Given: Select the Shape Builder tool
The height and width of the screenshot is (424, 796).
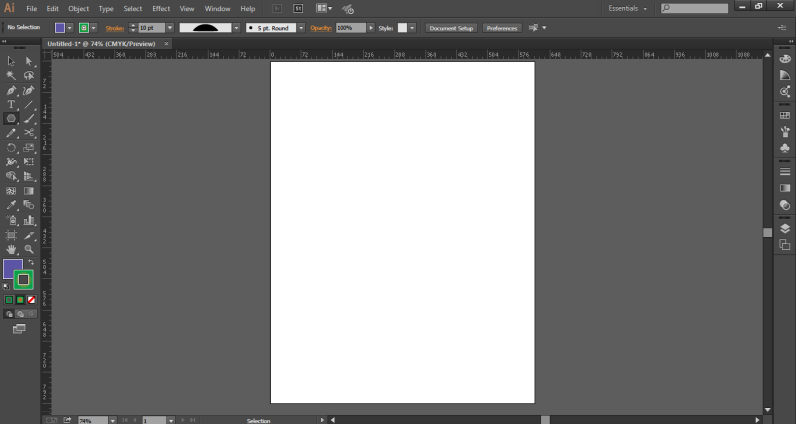Looking at the screenshot, I should 11,176.
